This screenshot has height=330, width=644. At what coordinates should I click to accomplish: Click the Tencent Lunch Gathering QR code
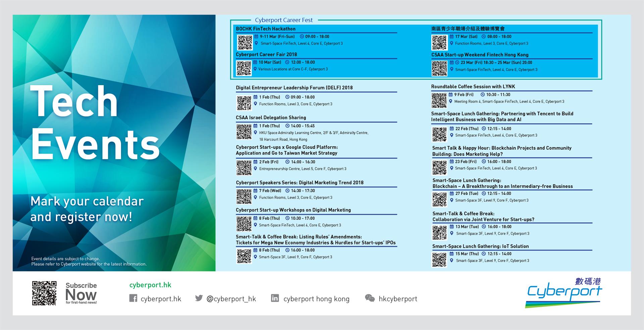tap(439, 134)
